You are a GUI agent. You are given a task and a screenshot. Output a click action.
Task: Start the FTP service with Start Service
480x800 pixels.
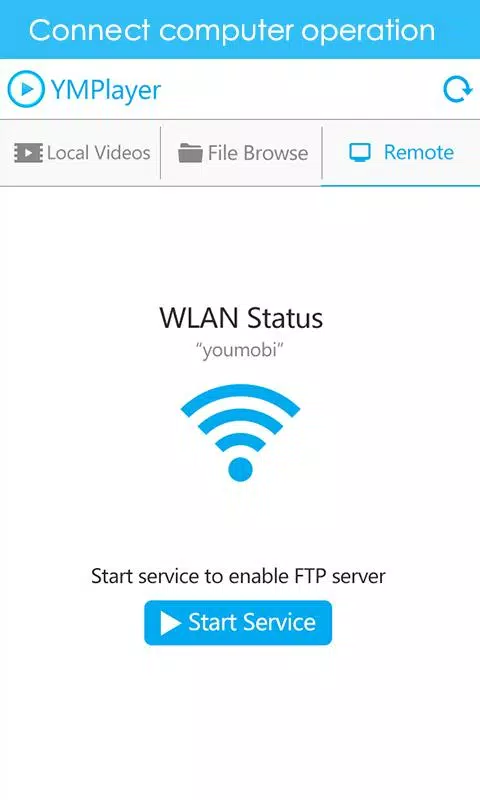pyautogui.click(x=238, y=623)
